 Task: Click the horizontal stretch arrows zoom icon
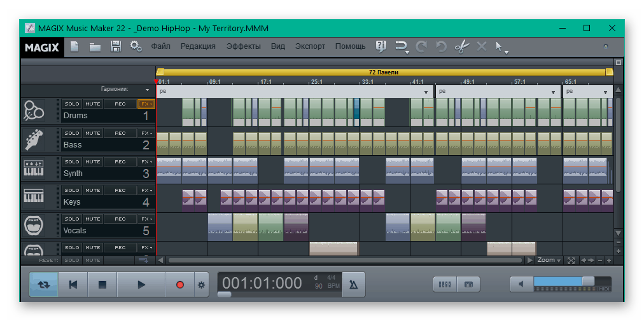[587, 260]
